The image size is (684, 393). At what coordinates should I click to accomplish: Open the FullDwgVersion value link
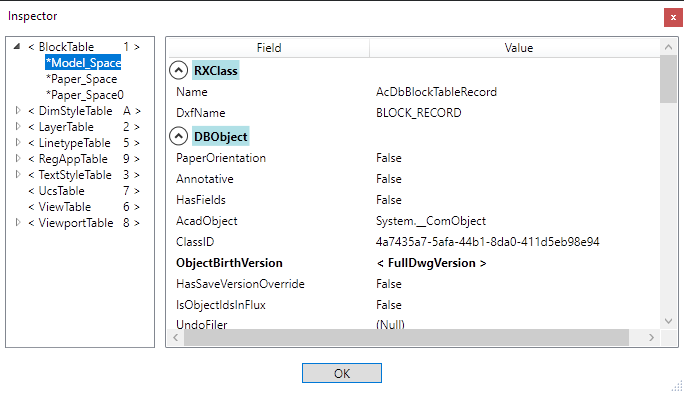tap(431, 263)
